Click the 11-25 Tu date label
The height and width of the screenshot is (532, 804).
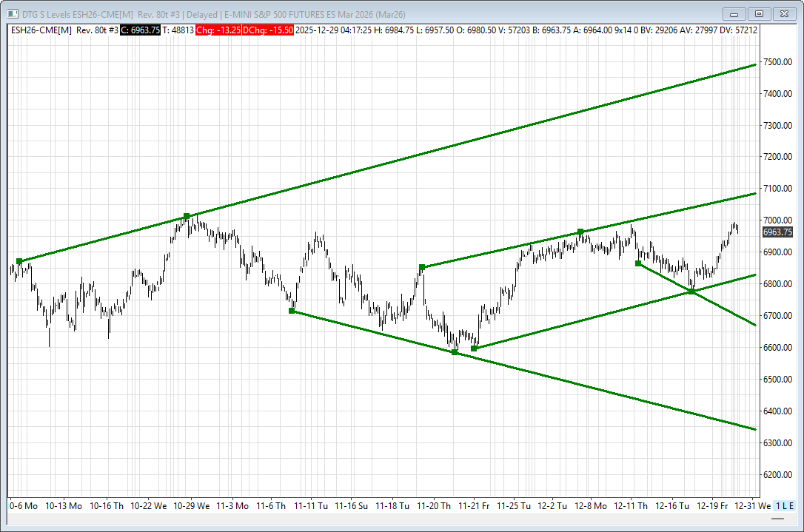click(514, 506)
